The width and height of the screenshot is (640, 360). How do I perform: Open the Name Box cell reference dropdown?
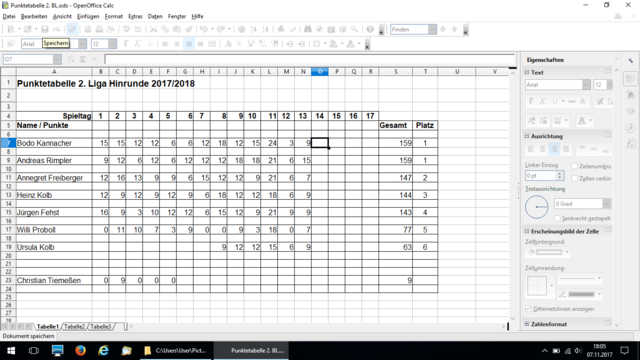tap(57, 60)
